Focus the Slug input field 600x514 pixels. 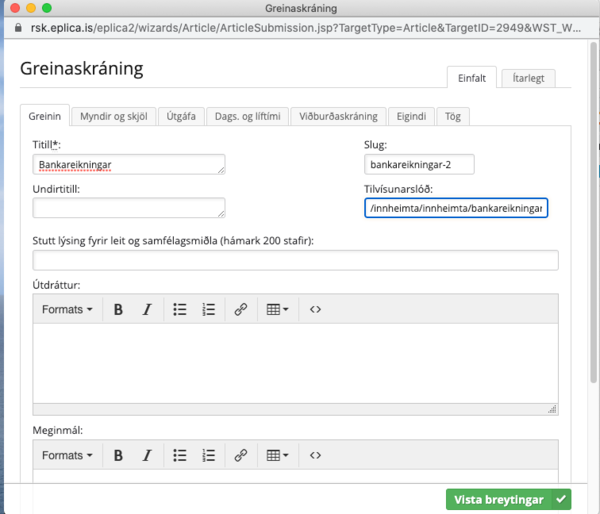pos(419,165)
